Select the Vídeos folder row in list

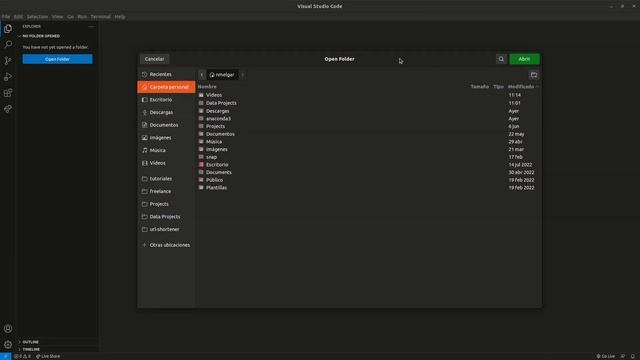369,95
